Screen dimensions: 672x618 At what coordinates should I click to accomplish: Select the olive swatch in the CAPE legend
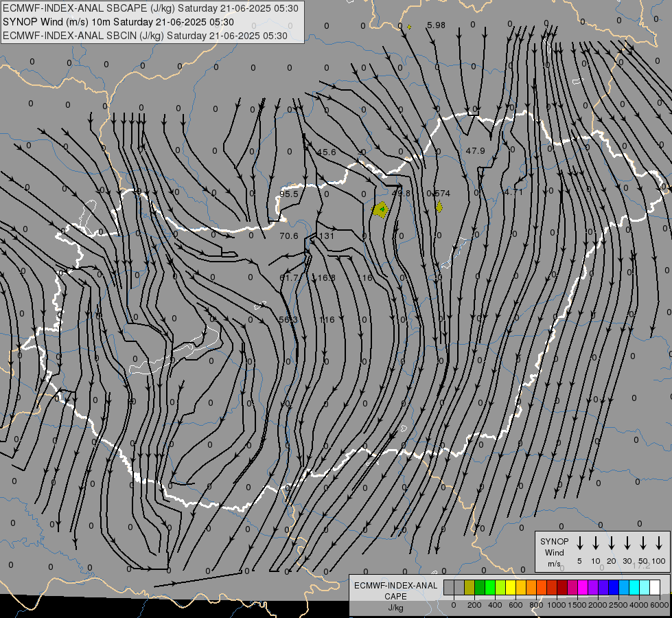coord(470,588)
